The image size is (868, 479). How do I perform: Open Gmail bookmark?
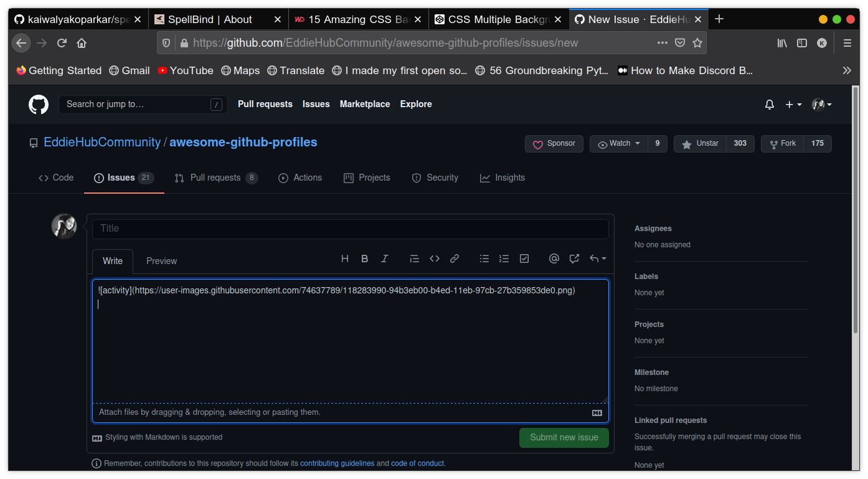coord(130,70)
